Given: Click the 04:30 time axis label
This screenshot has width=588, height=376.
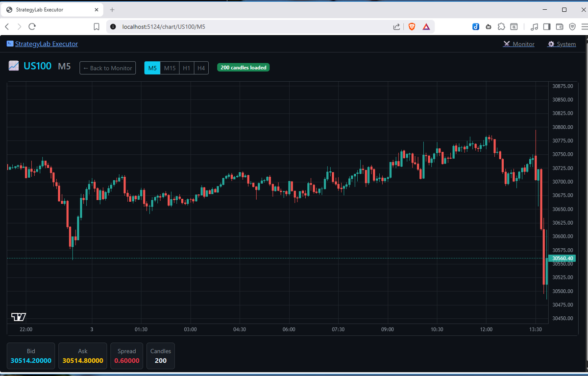Looking at the screenshot, I should coord(240,329).
